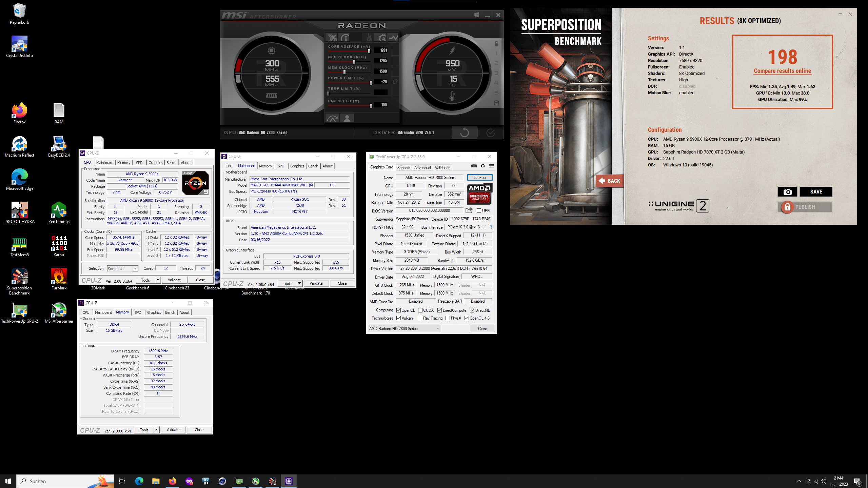Viewport: 868px width, 488px height.
Task: Open Karhu desktop icon
Action: (59, 246)
